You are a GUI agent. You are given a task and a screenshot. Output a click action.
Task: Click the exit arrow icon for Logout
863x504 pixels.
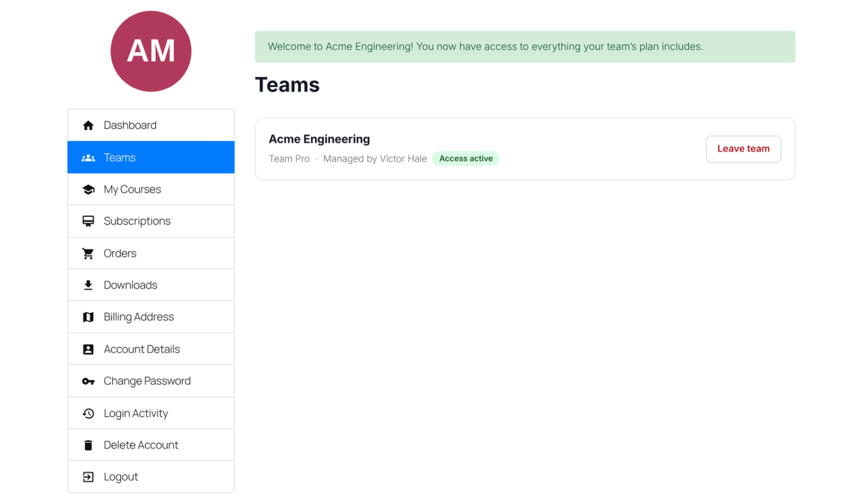click(88, 477)
